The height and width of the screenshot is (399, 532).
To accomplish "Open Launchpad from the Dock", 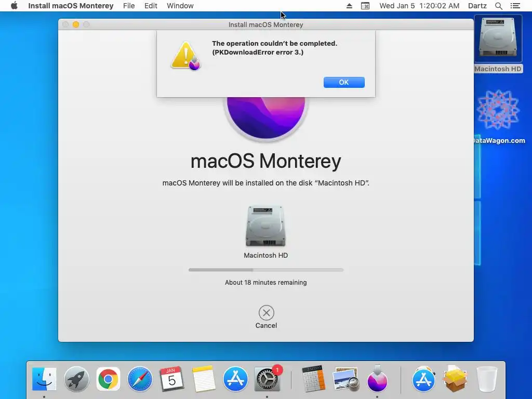I will click(x=76, y=379).
